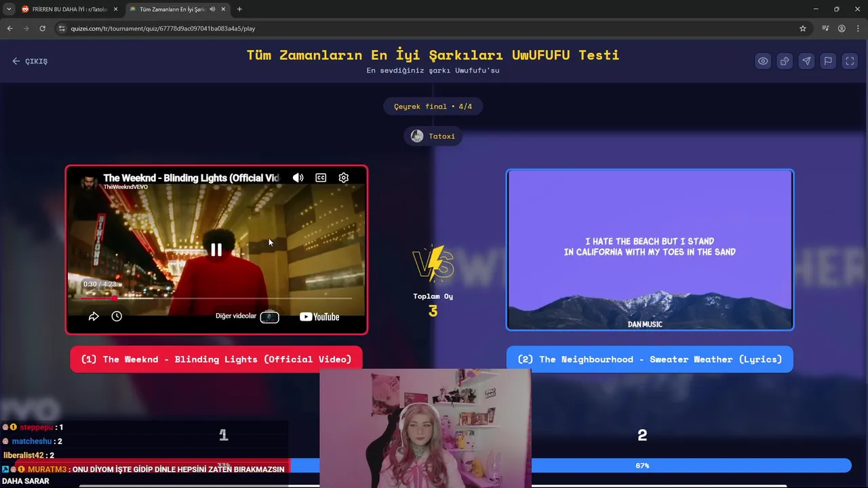Click the quizei.com URL address bar
The width and height of the screenshot is (868, 488).
(x=433, y=28)
